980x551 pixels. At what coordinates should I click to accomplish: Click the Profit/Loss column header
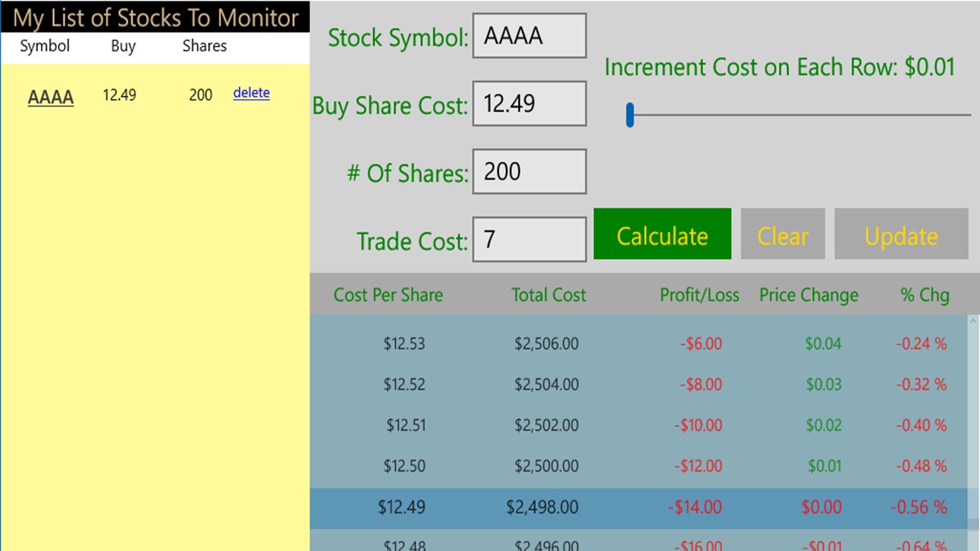699,295
